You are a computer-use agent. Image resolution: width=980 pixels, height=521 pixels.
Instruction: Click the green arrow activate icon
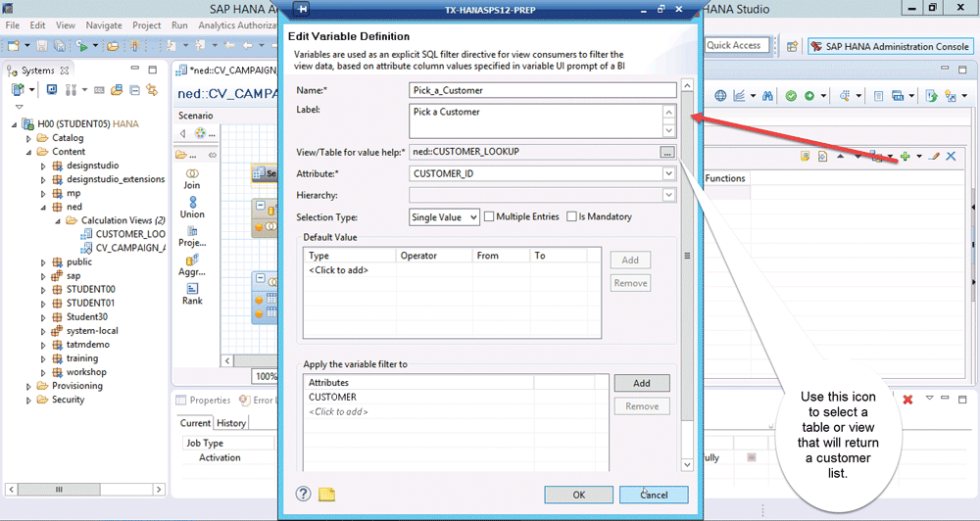coord(809,96)
